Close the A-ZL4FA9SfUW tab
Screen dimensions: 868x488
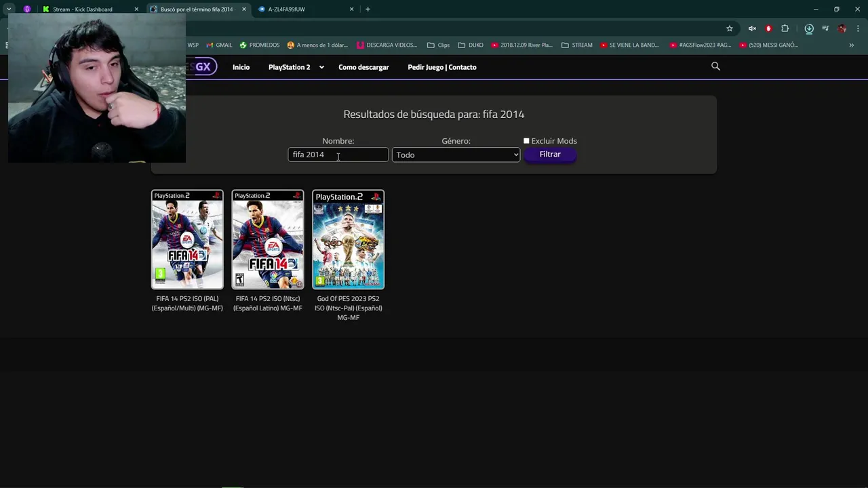click(x=351, y=9)
